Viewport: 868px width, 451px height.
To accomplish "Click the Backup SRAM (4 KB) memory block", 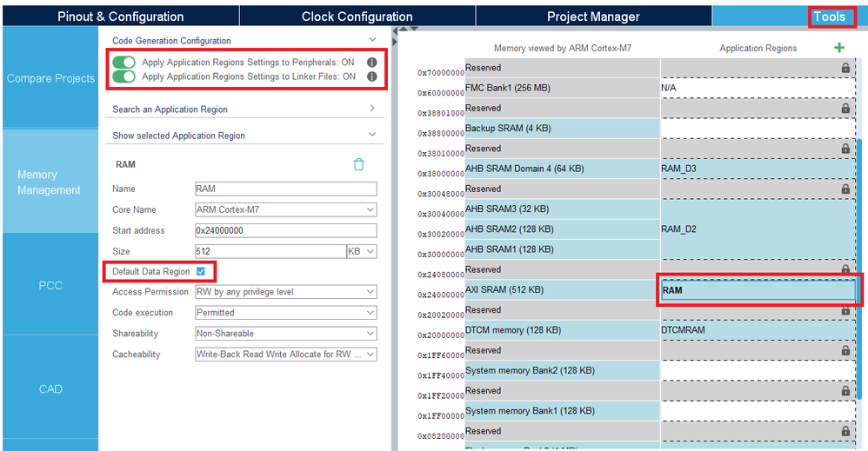I will coord(562,129).
